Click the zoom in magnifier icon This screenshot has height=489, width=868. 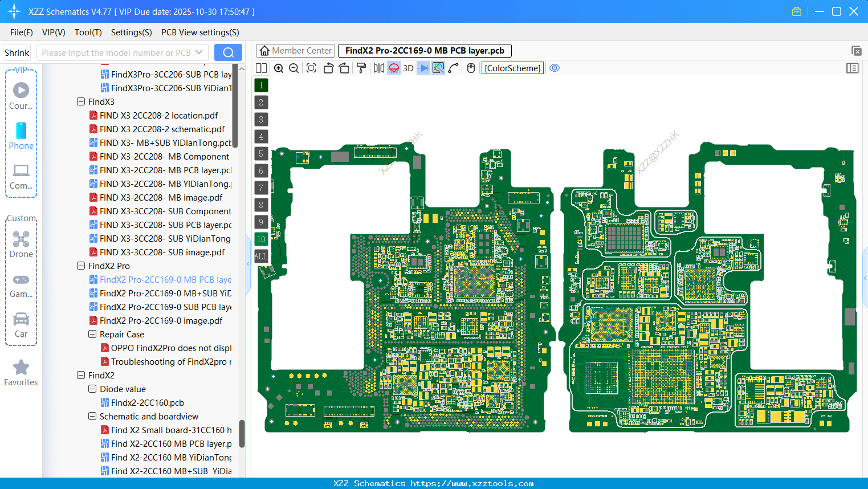(x=279, y=68)
